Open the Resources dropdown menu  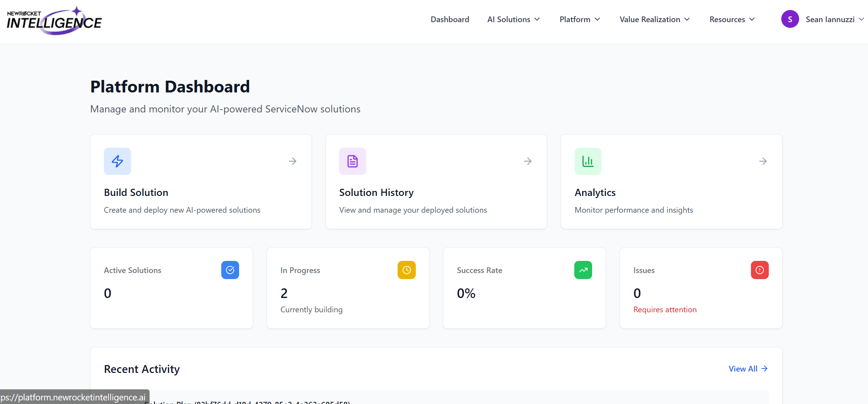(x=732, y=19)
